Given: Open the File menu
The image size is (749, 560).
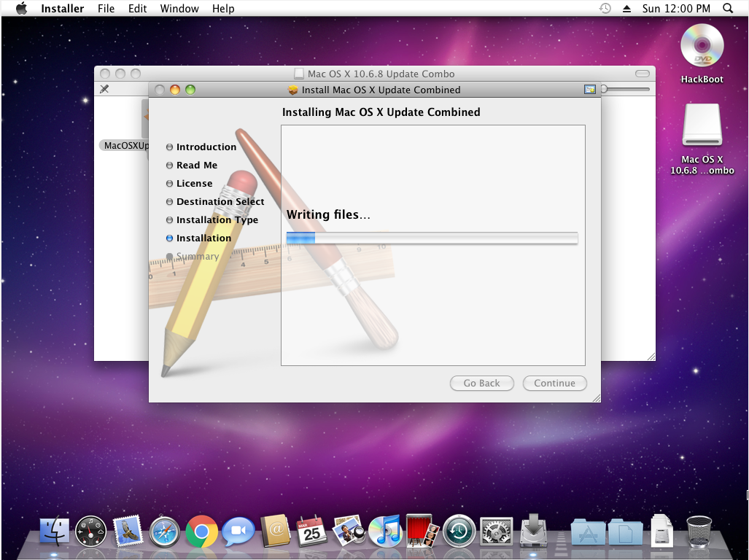Looking at the screenshot, I should coord(106,8).
